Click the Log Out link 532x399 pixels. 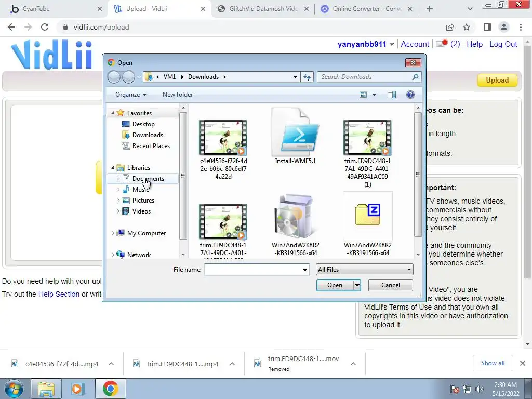[x=503, y=44]
